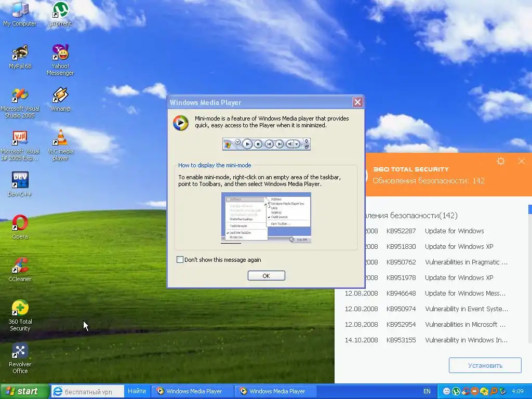Viewport: 532px width, 399px height.
Task: Click the CCleaner tray icon
Action: (465, 391)
